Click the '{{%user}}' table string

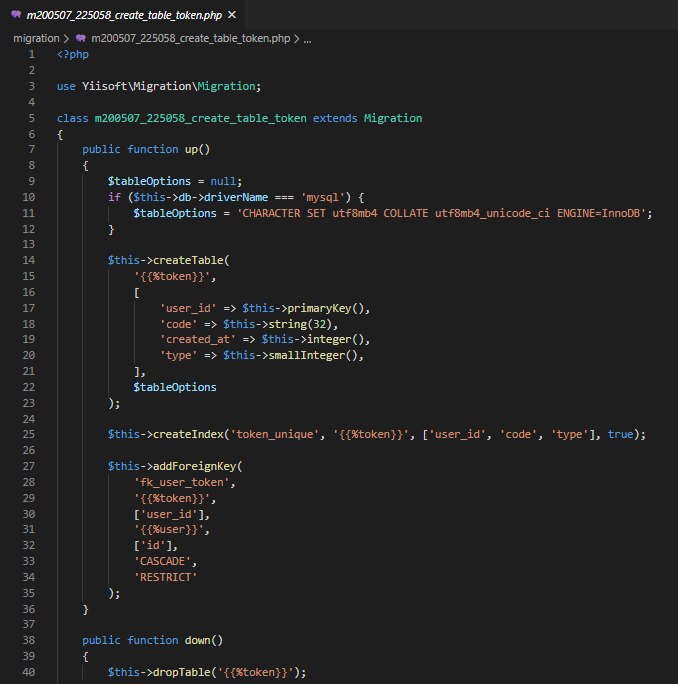tap(169, 530)
